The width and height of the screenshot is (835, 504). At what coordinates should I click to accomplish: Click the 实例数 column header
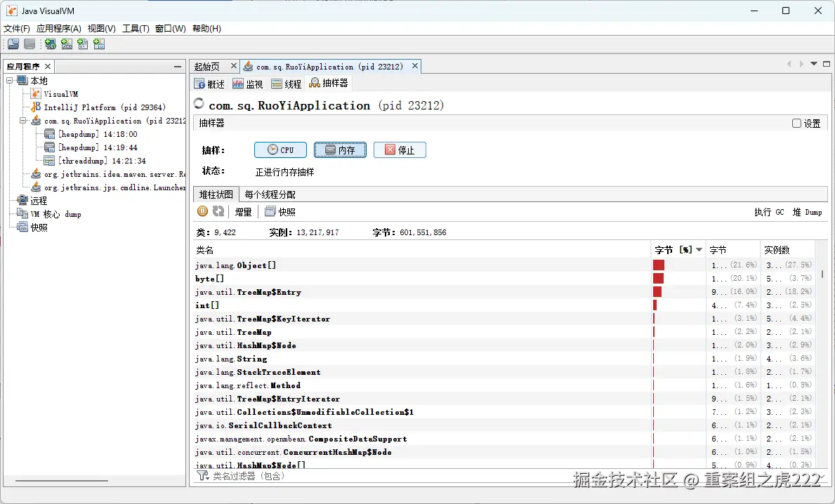click(787, 250)
